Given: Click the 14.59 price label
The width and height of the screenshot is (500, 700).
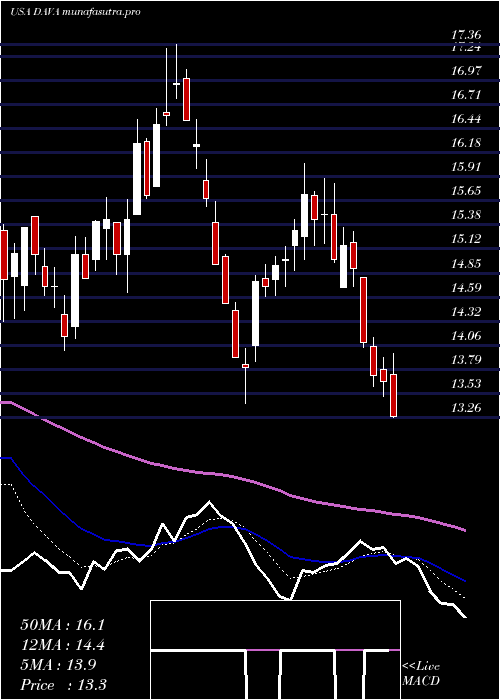Looking at the screenshot, I should (466, 288).
